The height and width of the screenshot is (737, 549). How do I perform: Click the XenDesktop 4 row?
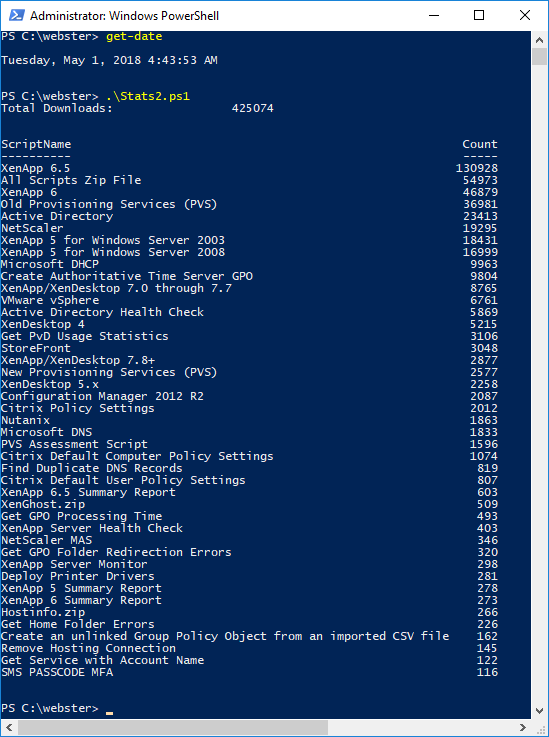coord(249,324)
